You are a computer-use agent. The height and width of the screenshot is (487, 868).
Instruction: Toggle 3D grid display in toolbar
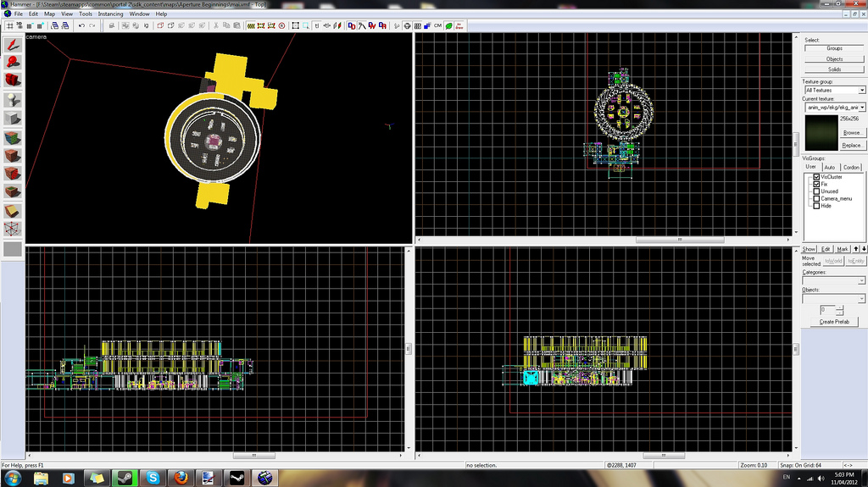point(20,26)
